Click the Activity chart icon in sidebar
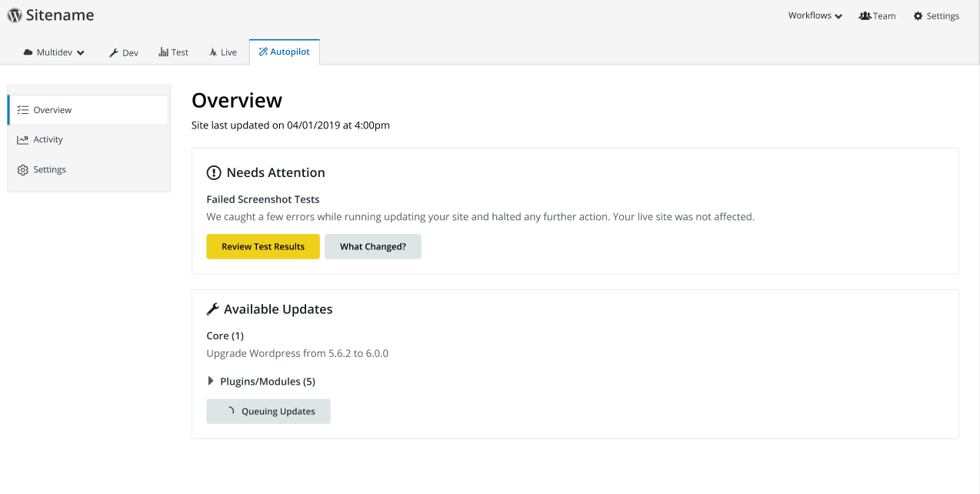 (23, 140)
